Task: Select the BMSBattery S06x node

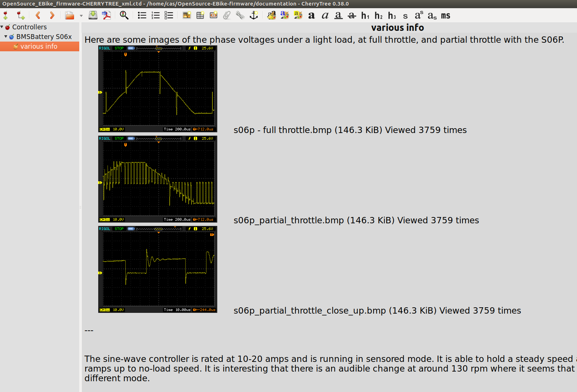Action: click(x=44, y=37)
